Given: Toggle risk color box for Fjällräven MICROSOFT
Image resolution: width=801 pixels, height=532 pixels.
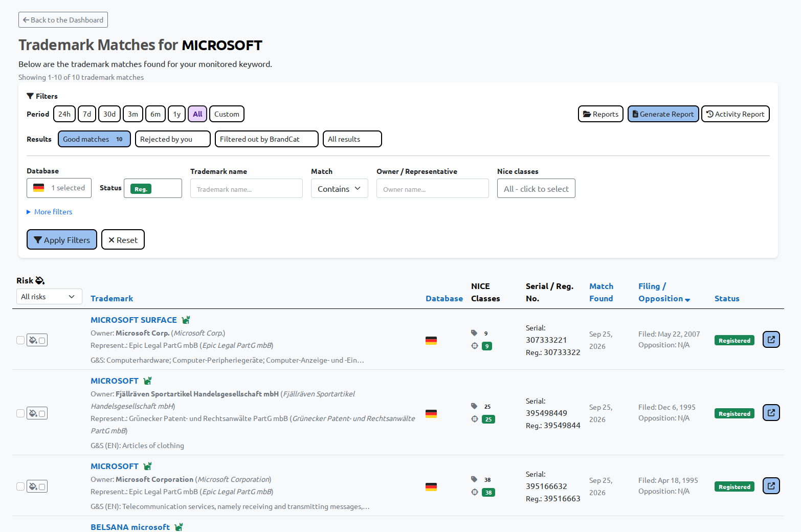Looking at the screenshot, I should click(x=37, y=413).
